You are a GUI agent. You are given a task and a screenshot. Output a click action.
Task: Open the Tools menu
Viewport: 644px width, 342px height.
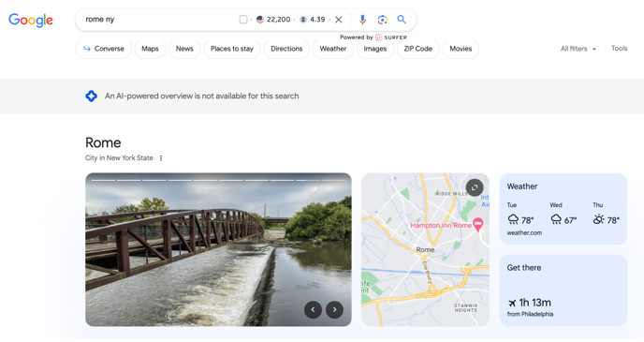pyautogui.click(x=619, y=48)
